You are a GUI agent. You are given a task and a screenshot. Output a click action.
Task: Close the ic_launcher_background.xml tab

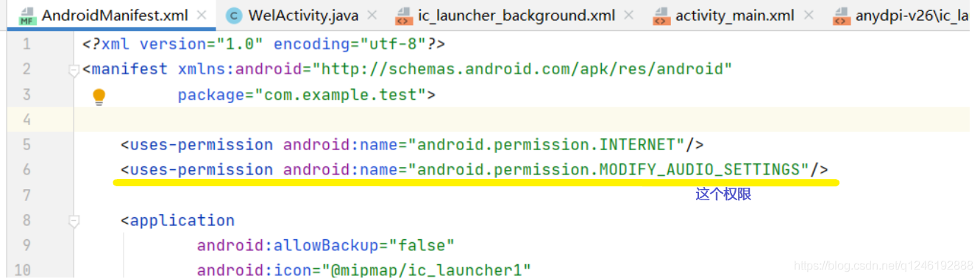[x=629, y=15]
